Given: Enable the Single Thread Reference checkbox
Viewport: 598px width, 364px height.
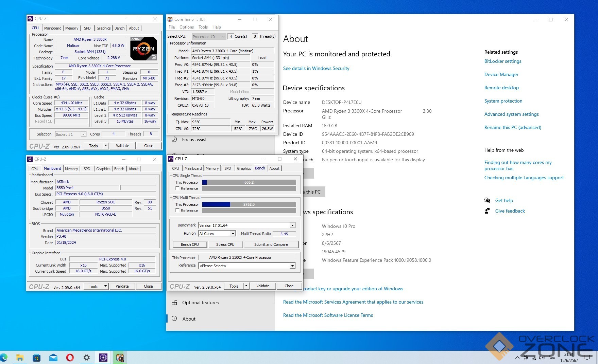Looking at the screenshot, I should pyautogui.click(x=177, y=188).
